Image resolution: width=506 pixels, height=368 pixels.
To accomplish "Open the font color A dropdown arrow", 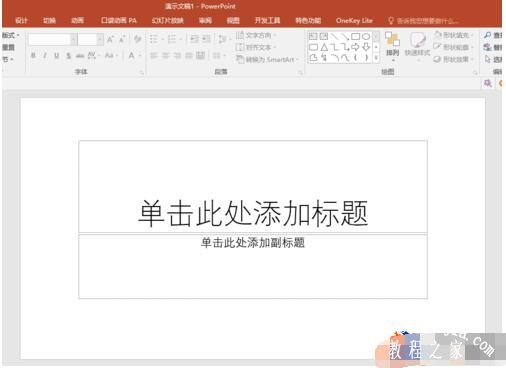I will [140, 56].
